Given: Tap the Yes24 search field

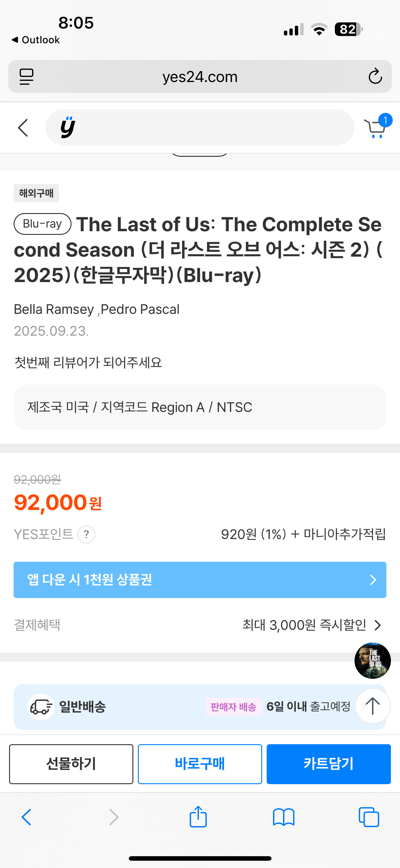Looking at the screenshot, I should click(x=209, y=128).
